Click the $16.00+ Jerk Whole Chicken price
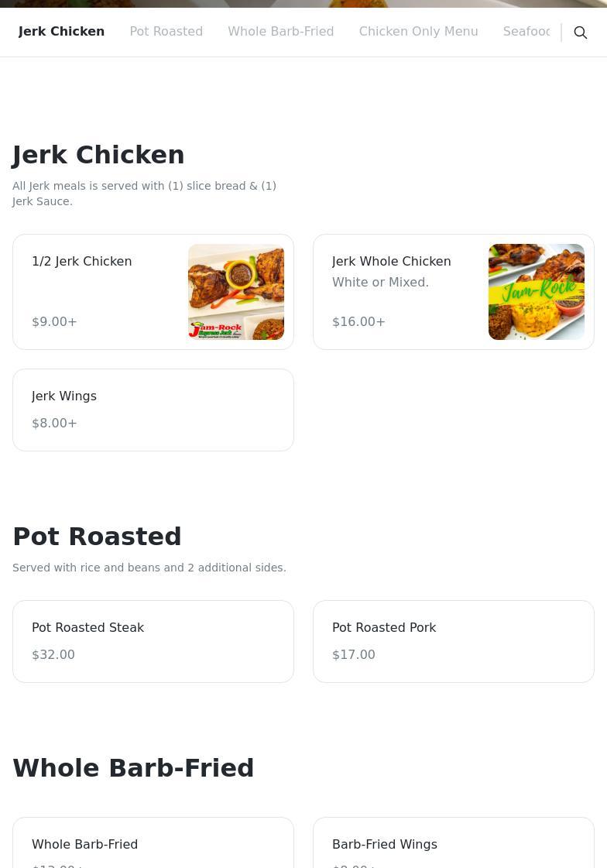 tap(358, 322)
